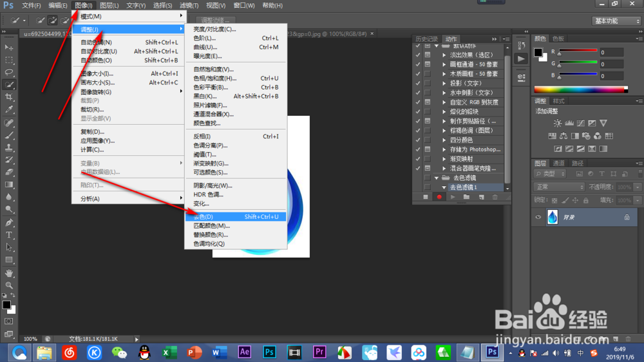Screen dimensions: 644x362
Task: Expand the 淡出效果（选区）action
Action: tap(444, 55)
